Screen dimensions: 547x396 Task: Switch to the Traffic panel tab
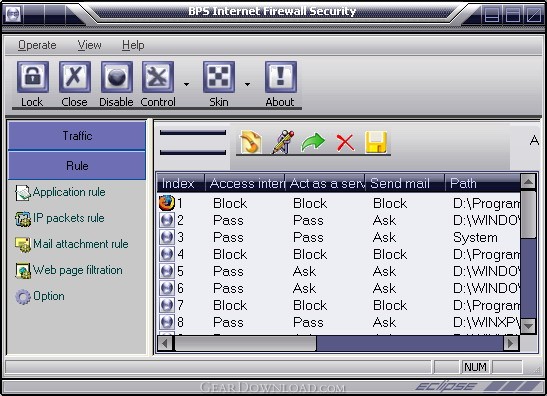coord(77,136)
